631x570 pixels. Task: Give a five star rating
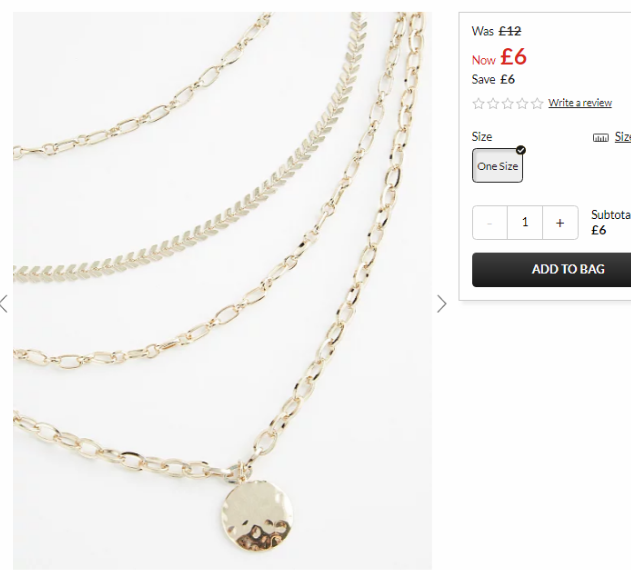point(537,103)
